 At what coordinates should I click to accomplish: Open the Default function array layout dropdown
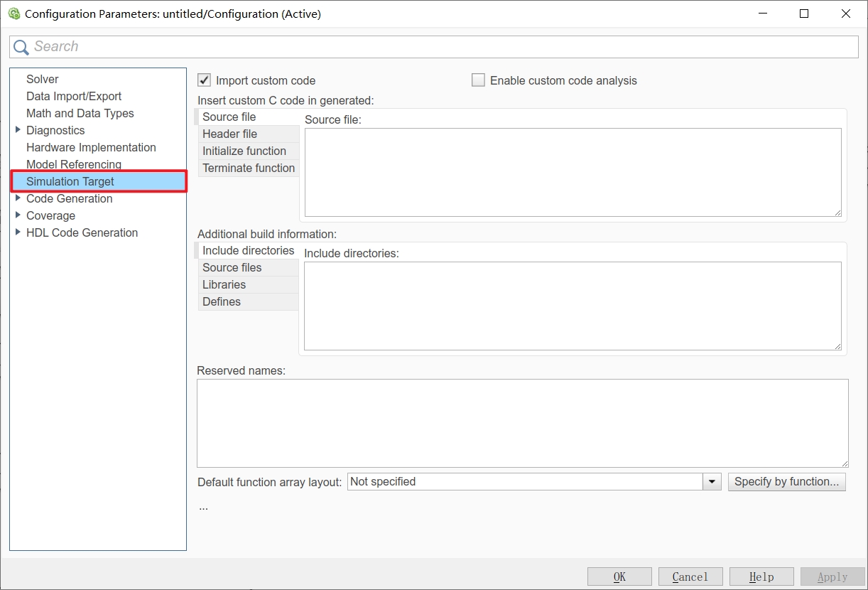(x=712, y=481)
